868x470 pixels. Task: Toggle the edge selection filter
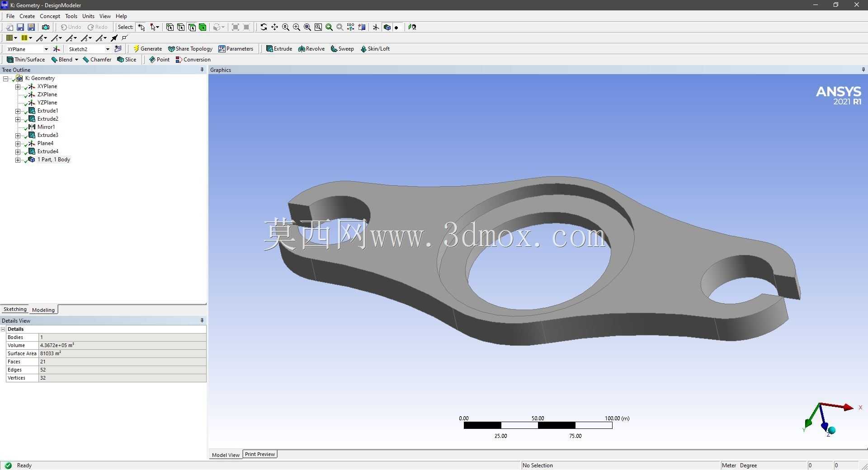point(181,27)
